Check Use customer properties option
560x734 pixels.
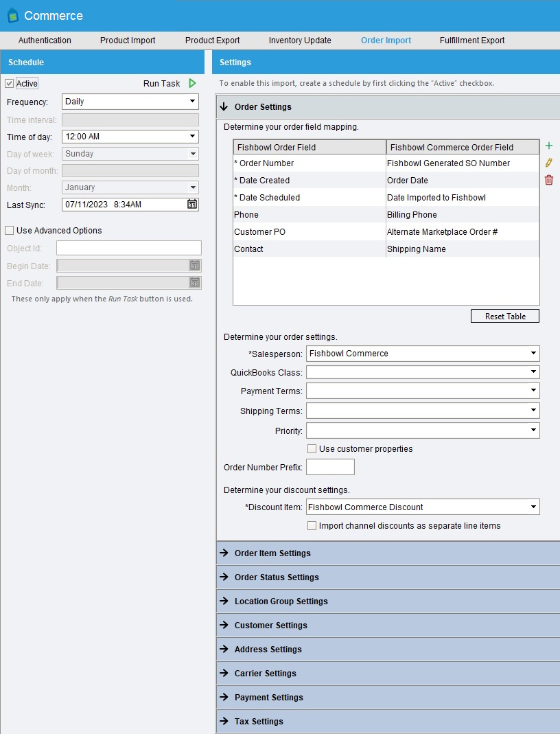tap(312, 449)
